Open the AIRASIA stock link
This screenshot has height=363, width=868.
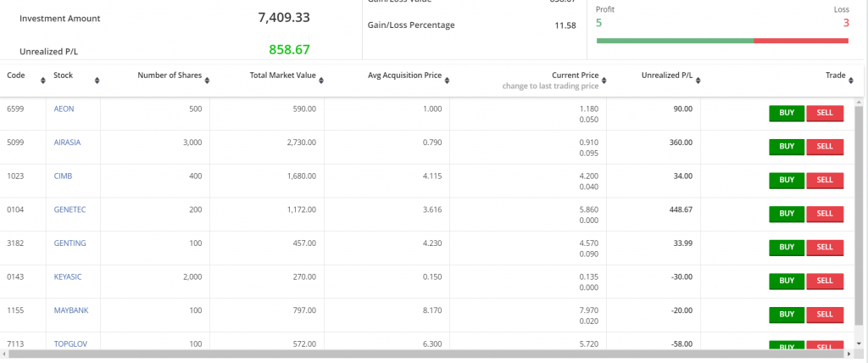coord(67,142)
